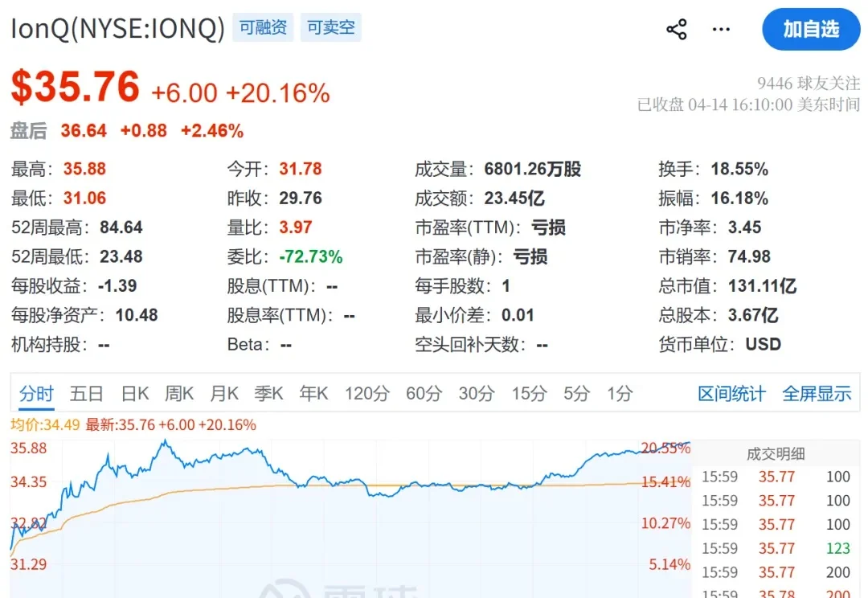Click the ellipsis more-options icon
Viewport: 868px width, 598px height.
(x=720, y=29)
